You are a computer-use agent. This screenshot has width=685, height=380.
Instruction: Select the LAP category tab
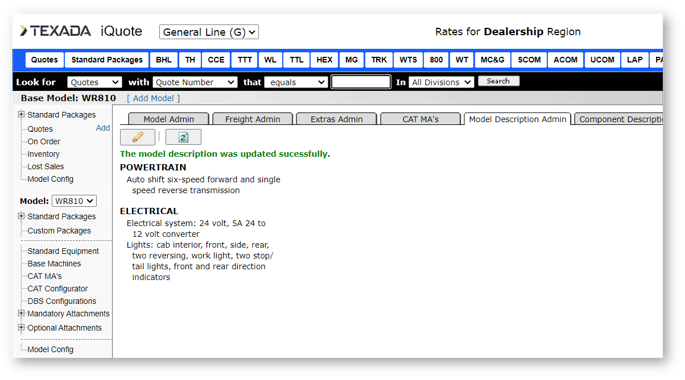click(635, 60)
